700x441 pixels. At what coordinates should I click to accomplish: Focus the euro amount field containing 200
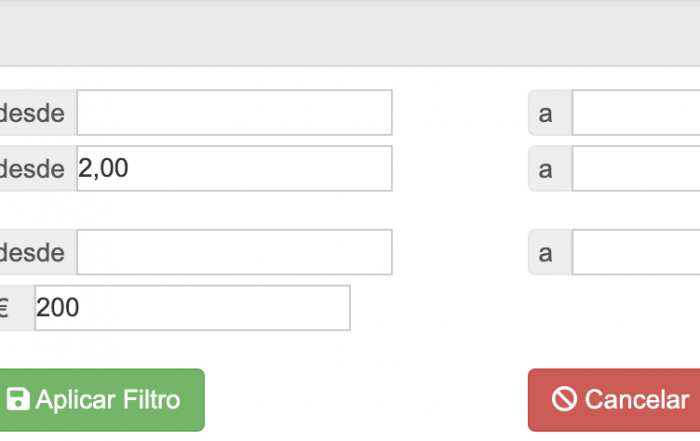(x=192, y=308)
